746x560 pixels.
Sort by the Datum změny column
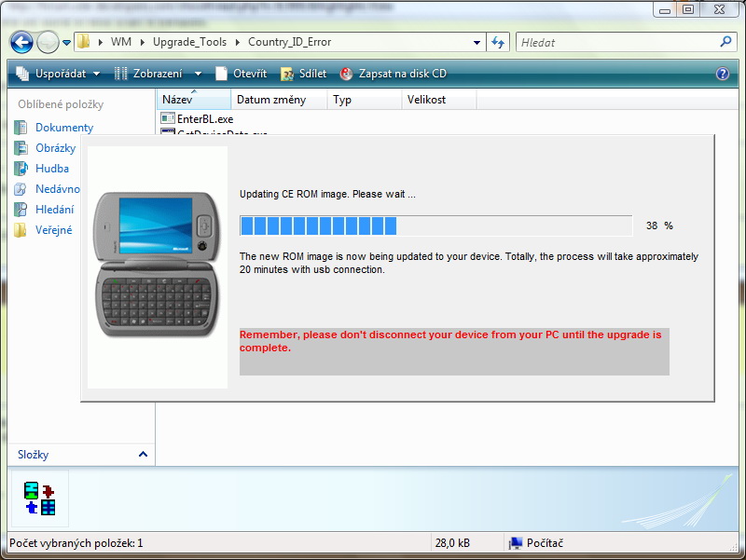tap(279, 100)
